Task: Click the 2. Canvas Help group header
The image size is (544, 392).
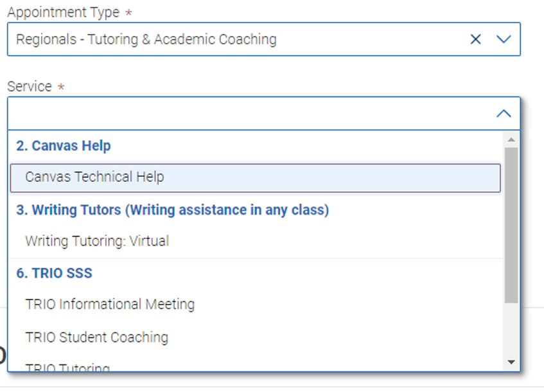Action: pos(64,146)
